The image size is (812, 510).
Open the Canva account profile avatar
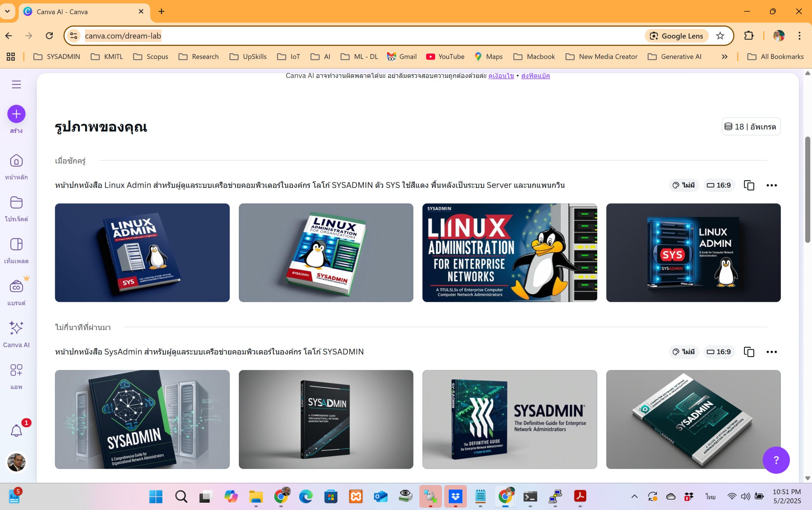pyautogui.click(x=16, y=462)
